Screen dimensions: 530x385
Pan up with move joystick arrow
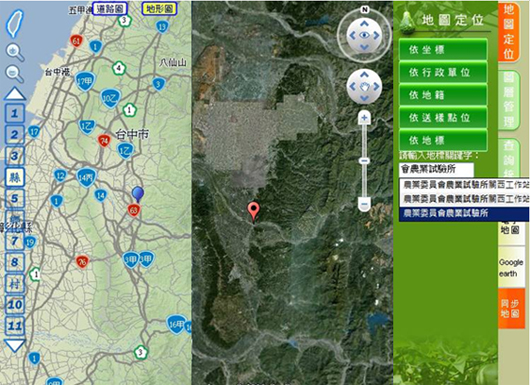(364, 75)
